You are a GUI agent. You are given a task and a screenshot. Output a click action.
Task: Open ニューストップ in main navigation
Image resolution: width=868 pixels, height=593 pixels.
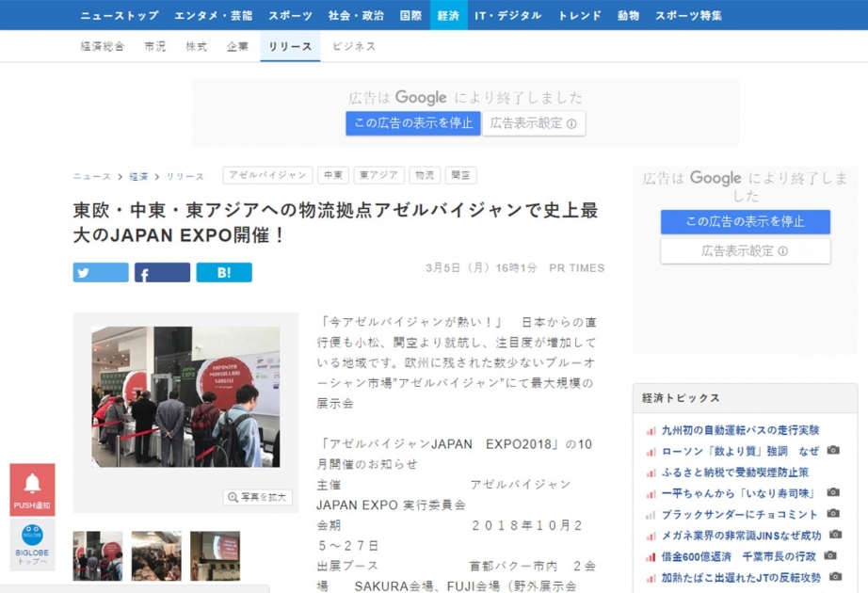point(120,15)
